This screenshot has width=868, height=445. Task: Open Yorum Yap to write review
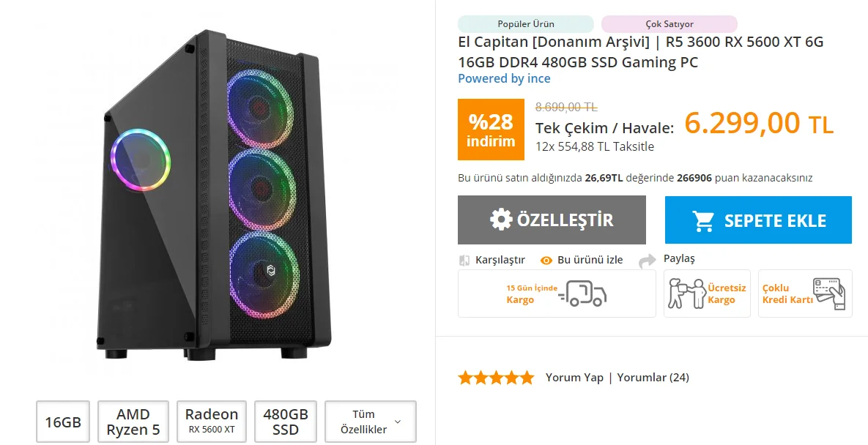[x=574, y=378]
